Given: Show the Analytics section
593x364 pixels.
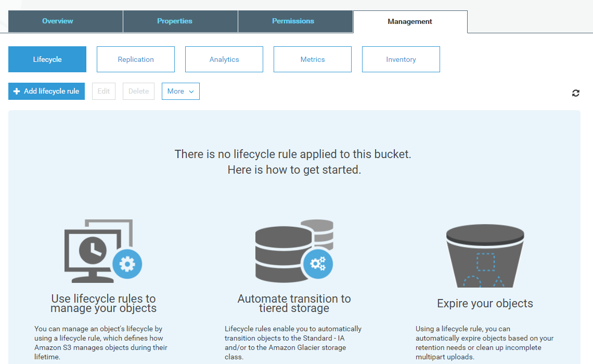Looking at the screenshot, I should (x=224, y=60).
